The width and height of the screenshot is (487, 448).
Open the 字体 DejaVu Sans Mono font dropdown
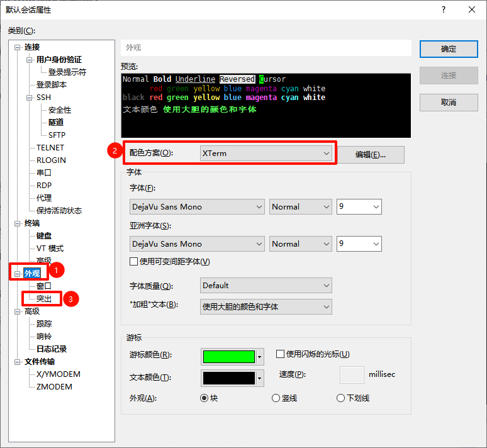coord(197,207)
